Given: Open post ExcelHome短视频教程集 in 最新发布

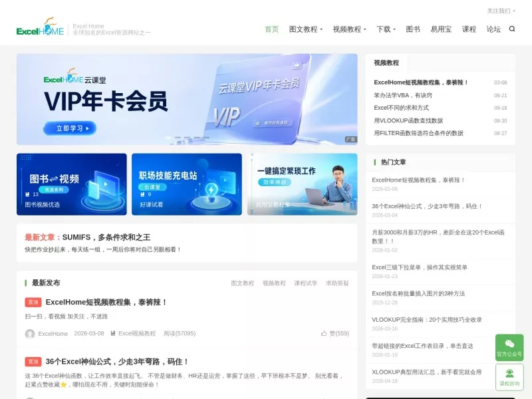Looking at the screenshot, I should [x=106, y=302].
